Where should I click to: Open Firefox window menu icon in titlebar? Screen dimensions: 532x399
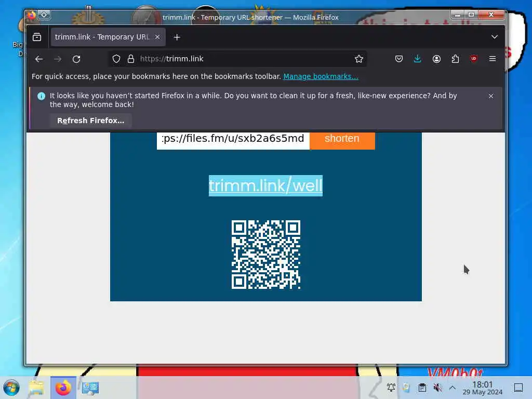pos(31,15)
